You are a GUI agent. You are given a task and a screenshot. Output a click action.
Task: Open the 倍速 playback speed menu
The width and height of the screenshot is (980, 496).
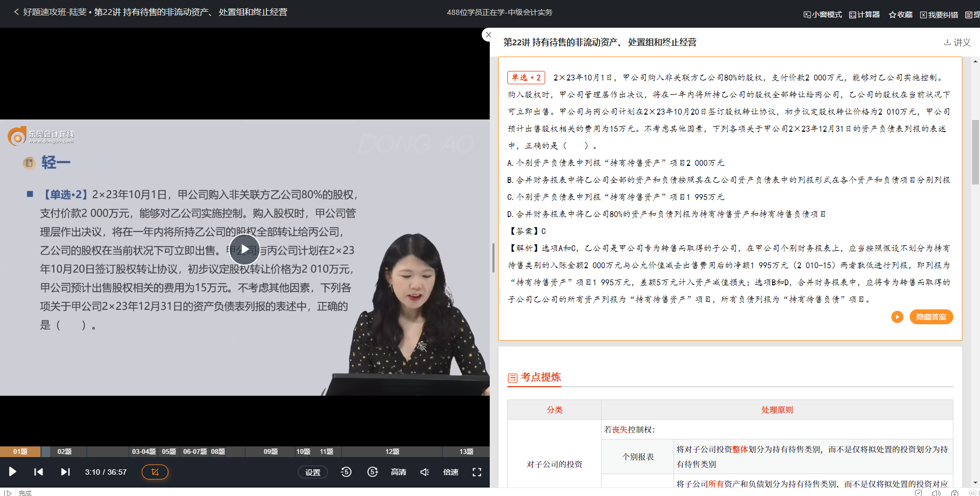click(451, 472)
